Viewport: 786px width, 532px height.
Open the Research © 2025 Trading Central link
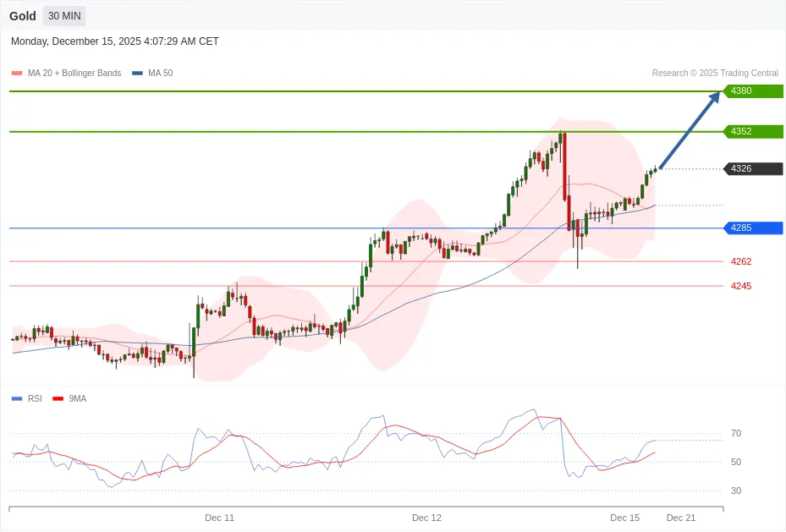point(717,74)
